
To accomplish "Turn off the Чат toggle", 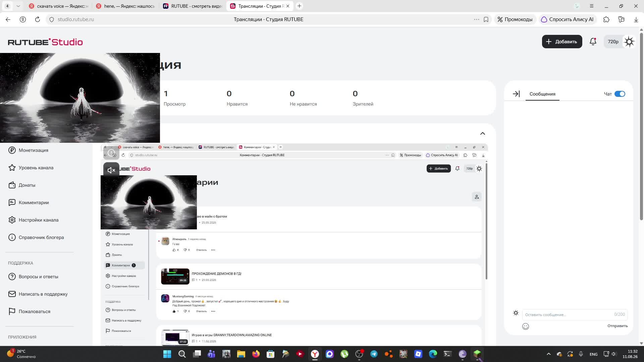I will (x=620, y=94).
